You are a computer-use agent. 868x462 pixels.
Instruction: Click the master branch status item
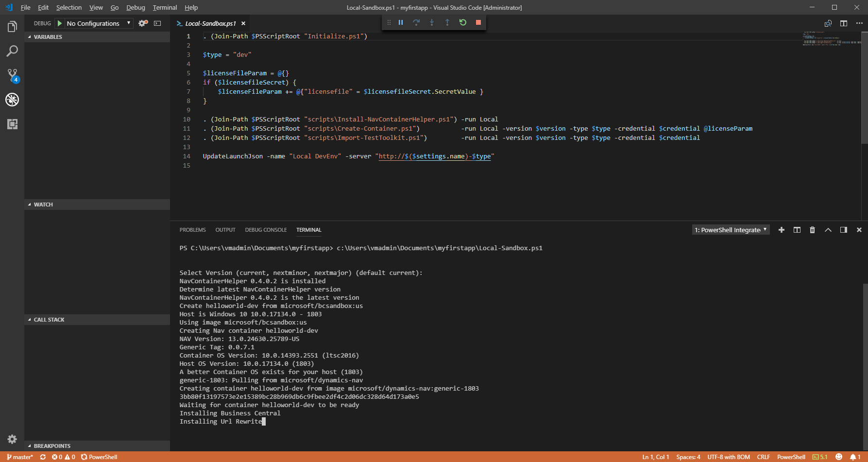pos(20,457)
